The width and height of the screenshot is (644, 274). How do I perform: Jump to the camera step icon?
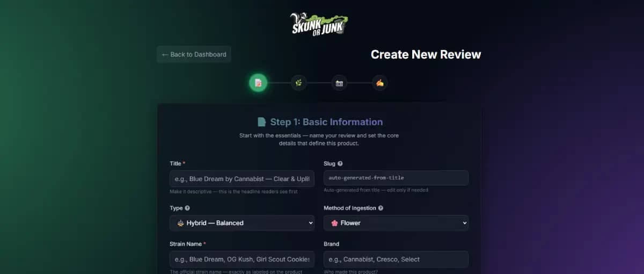pyautogui.click(x=339, y=83)
